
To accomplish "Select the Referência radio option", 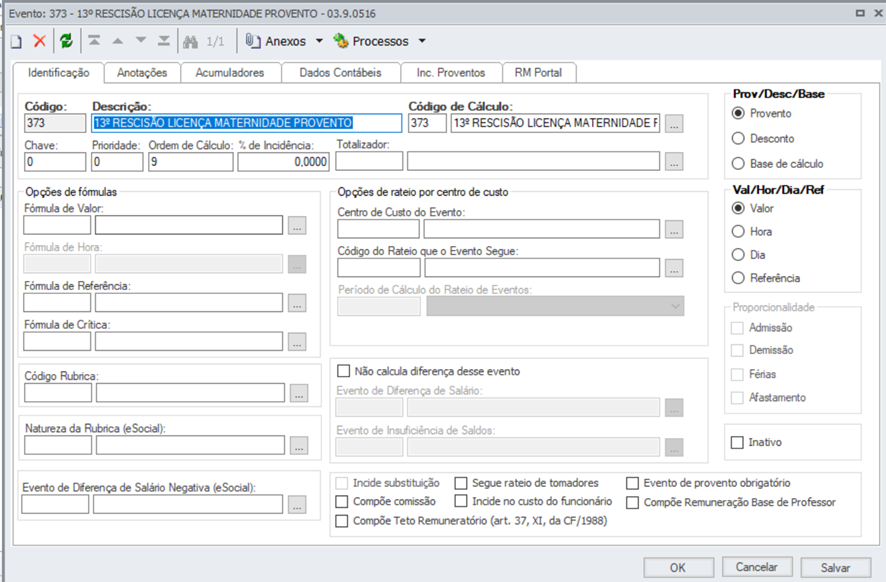I will pos(738,278).
